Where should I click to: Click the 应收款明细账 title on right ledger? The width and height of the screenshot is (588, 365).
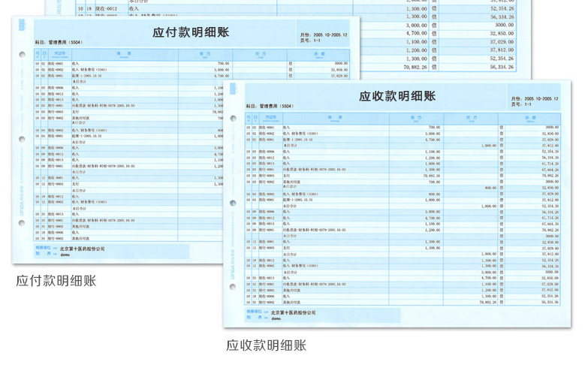coord(397,96)
